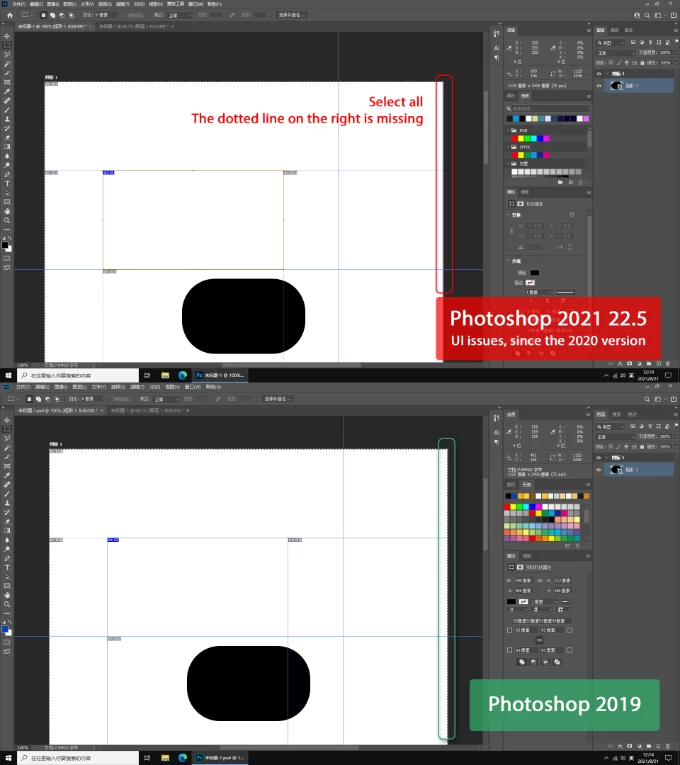Viewport: 680px width, 765px height.
Task: Collapse the CMYK swatch group in upper Swatches panel
Action: click(x=508, y=147)
